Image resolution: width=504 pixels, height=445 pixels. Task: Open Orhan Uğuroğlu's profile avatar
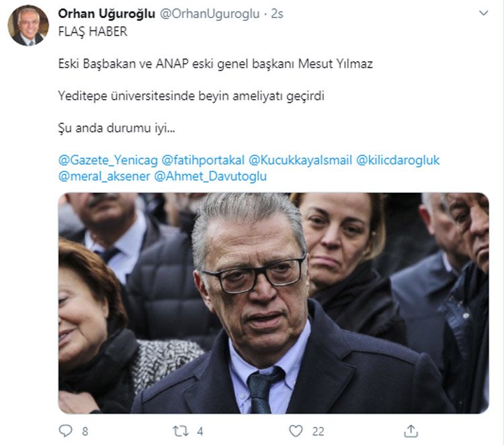coord(28,26)
